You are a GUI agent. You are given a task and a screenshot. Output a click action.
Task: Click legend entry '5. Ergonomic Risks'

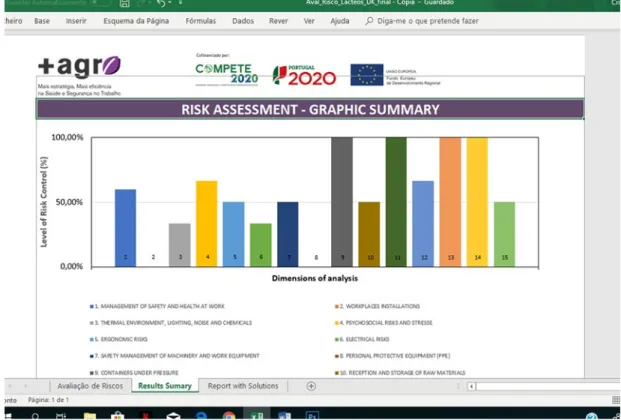[119, 340]
